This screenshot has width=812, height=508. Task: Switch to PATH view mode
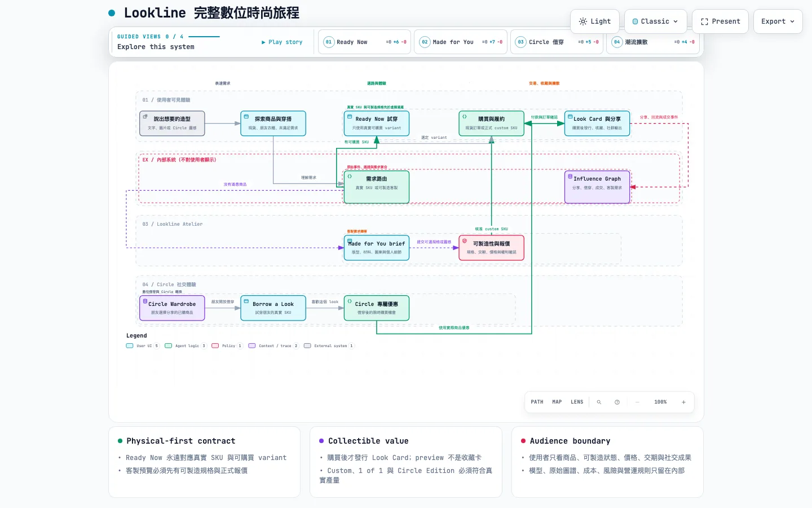(x=537, y=402)
